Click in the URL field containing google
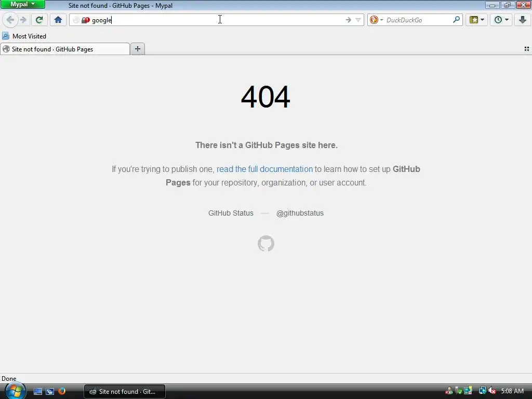532x399 pixels. pyautogui.click(x=217, y=20)
